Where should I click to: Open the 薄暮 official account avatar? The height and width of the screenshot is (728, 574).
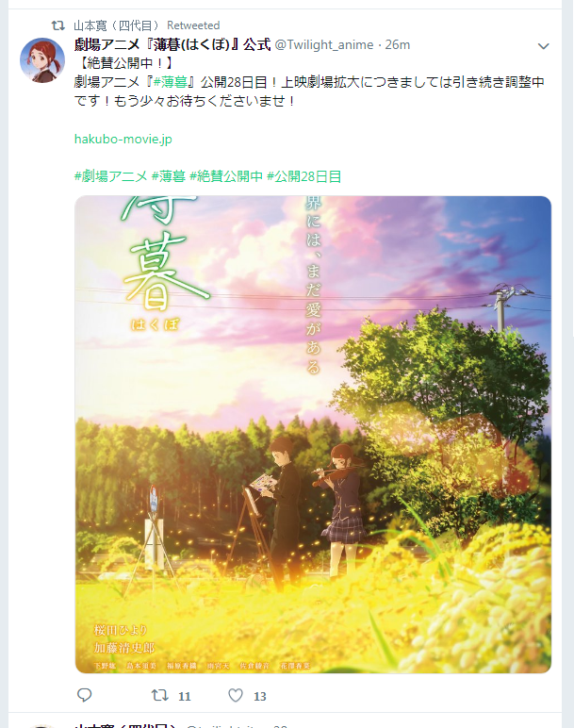(x=42, y=60)
